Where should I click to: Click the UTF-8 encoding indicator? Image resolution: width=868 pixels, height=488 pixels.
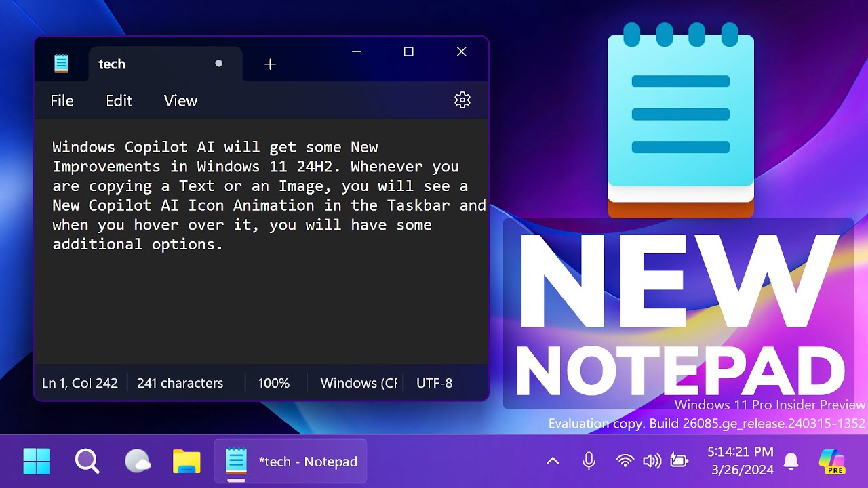pos(435,383)
